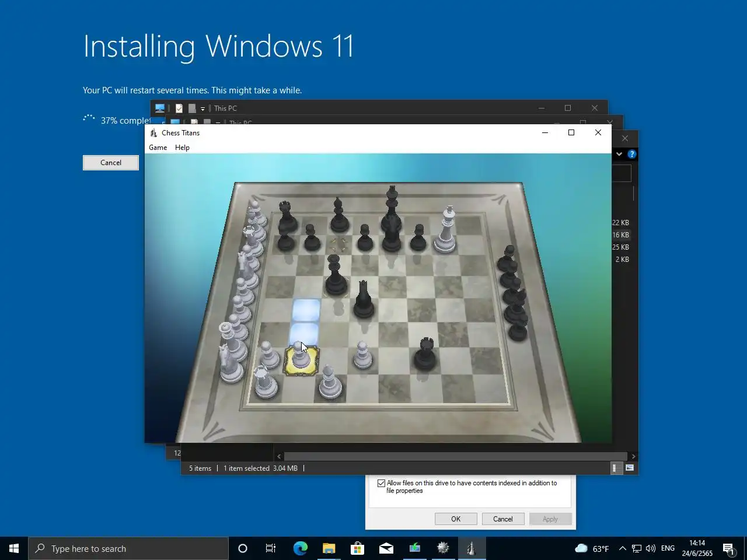Cancel the Windows 11 installation

point(111,163)
